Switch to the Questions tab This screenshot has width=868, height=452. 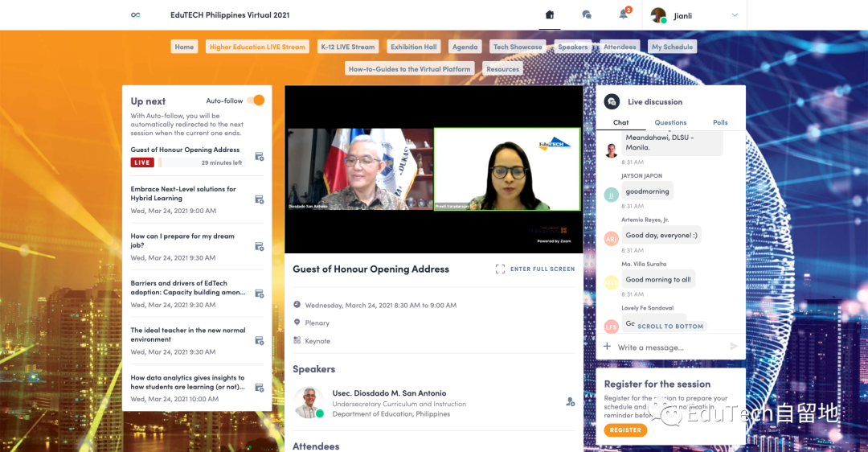coord(670,122)
